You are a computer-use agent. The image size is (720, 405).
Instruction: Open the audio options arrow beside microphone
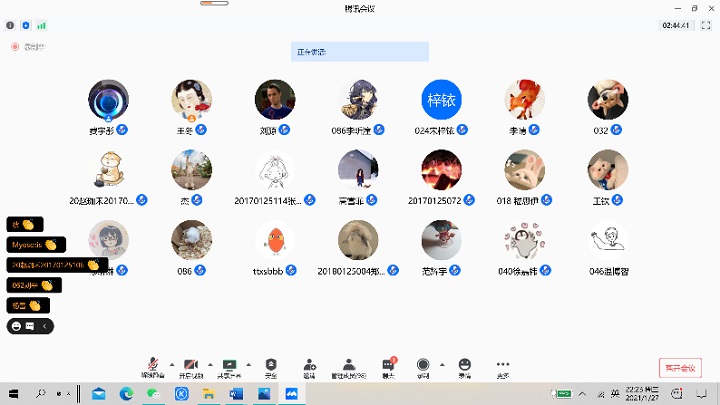171,364
